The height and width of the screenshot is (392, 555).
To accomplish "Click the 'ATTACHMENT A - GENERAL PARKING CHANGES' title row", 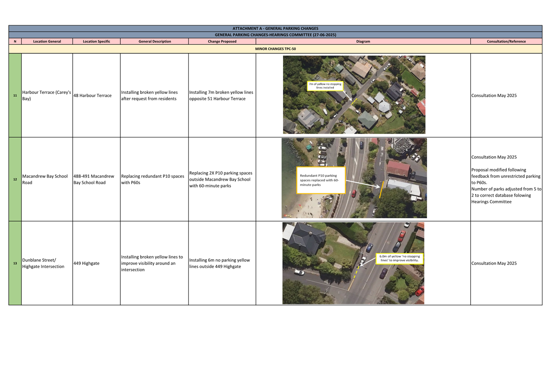I will click(x=275, y=29).
